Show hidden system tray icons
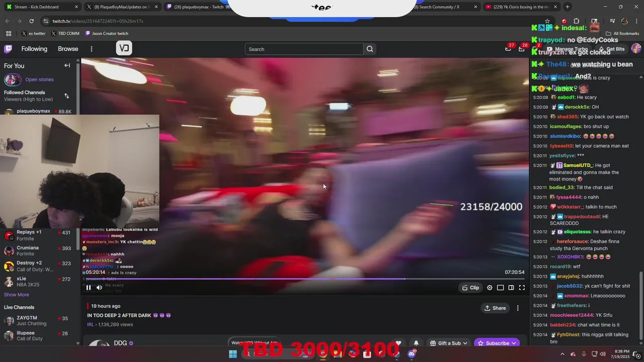 click(x=562, y=354)
